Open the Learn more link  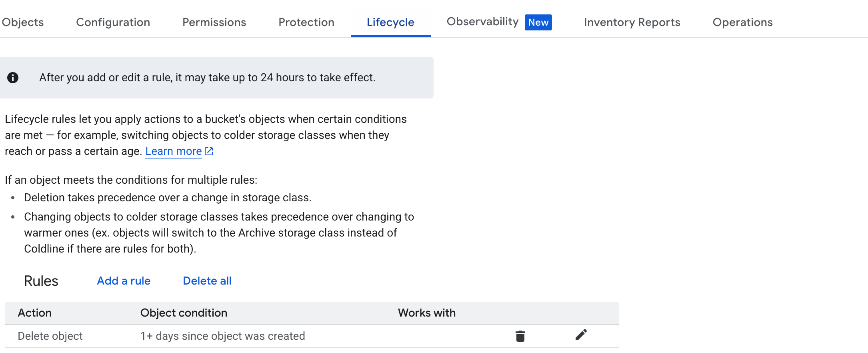pyautogui.click(x=173, y=151)
